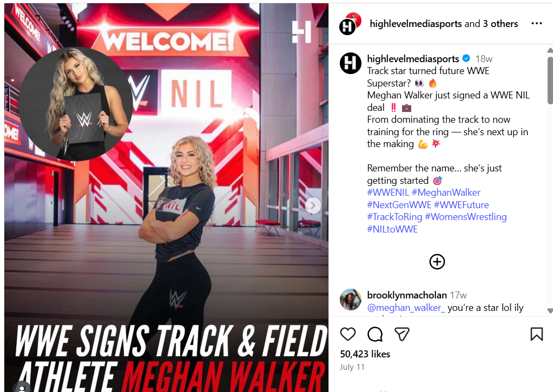Save post with the bookmark icon
Image resolution: width=553 pixels, height=392 pixels.
pos(536,334)
